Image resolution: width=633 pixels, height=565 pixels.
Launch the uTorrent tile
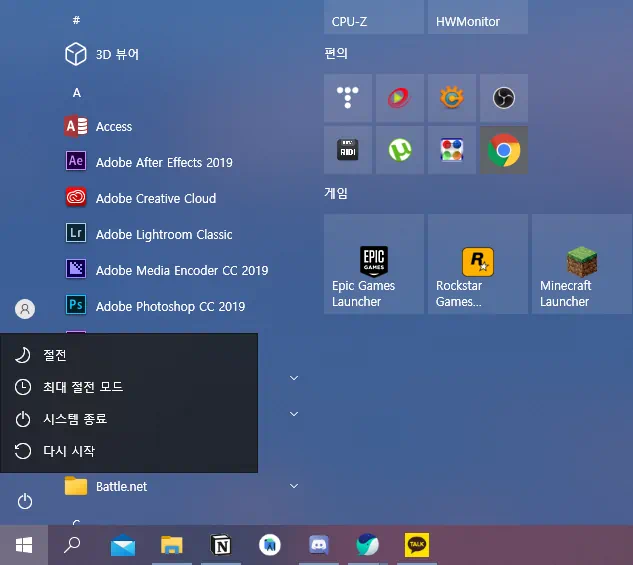(400, 150)
